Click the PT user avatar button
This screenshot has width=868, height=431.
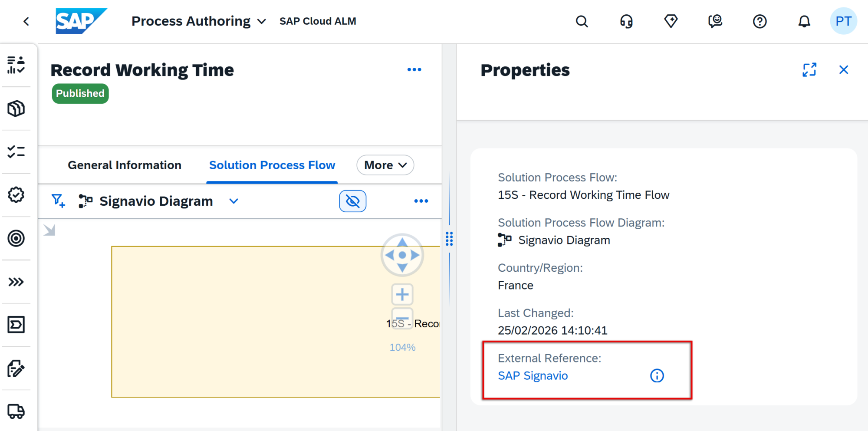click(843, 21)
